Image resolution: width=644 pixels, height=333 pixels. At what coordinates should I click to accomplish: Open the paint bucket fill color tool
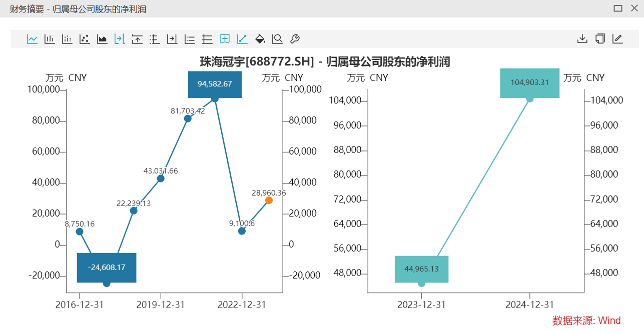[x=260, y=39]
